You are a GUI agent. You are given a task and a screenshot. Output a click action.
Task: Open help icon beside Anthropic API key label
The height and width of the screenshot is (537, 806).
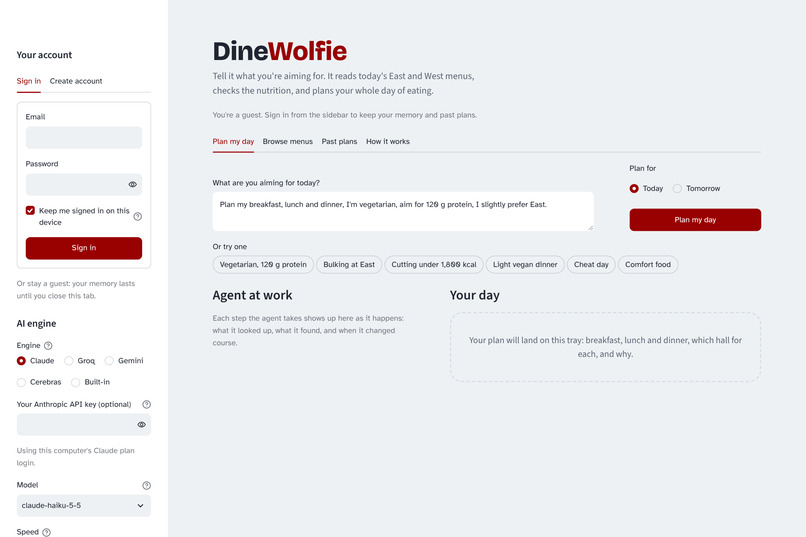click(146, 404)
